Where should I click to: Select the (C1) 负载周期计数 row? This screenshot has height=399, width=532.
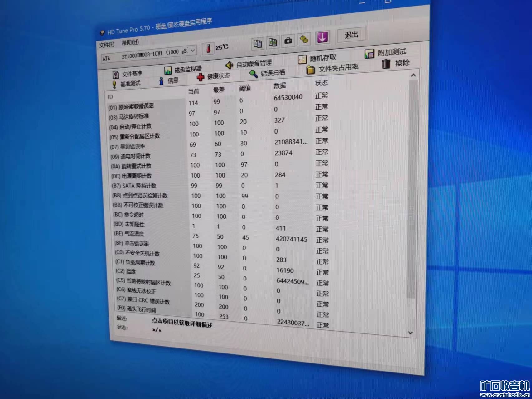223,266
